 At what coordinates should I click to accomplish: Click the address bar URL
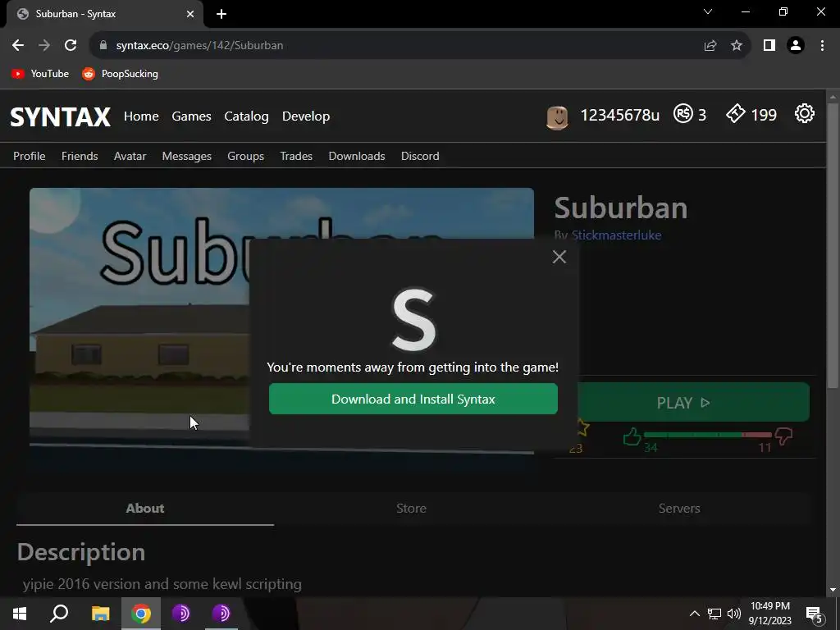coord(199,46)
